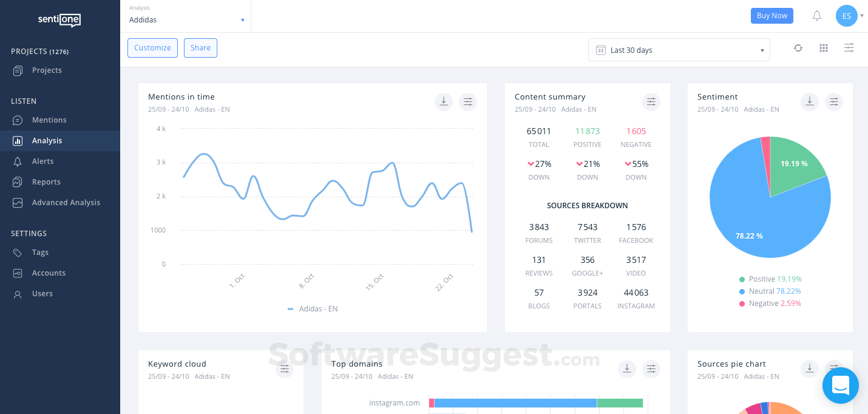Open Advanced Analysis from the sidebar

click(x=66, y=203)
